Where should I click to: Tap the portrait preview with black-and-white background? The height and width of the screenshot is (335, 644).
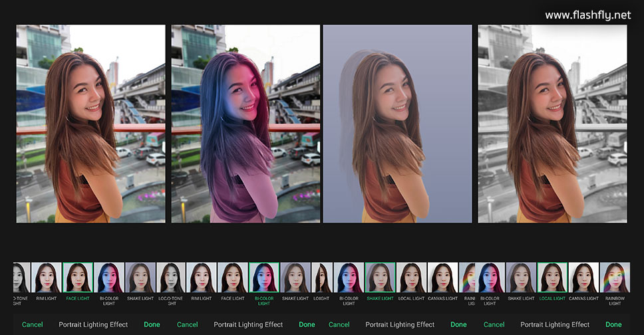pos(552,124)
